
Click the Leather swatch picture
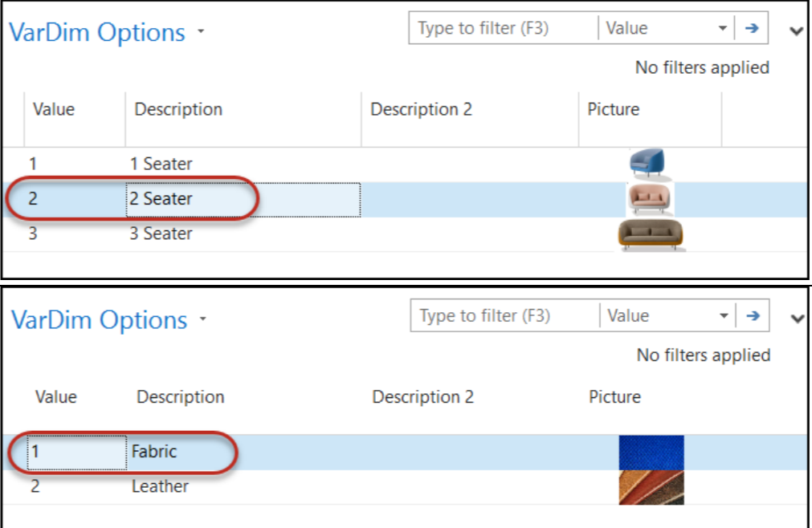[x=651, y=487]
